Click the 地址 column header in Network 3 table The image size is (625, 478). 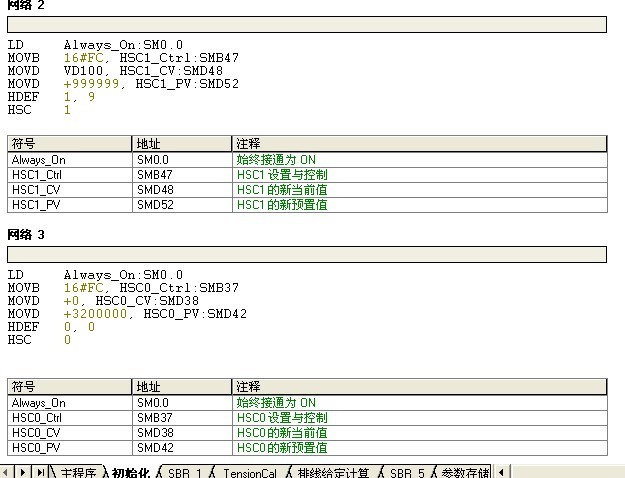[x=181, y=386]
